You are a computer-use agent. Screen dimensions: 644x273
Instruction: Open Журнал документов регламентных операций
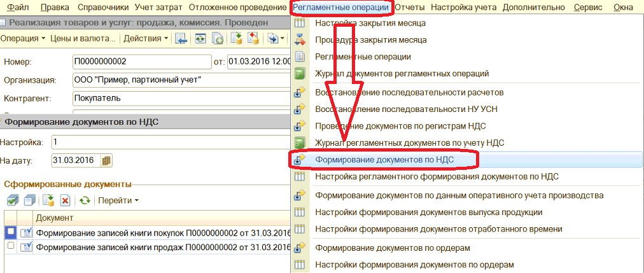tap(402, 73)
